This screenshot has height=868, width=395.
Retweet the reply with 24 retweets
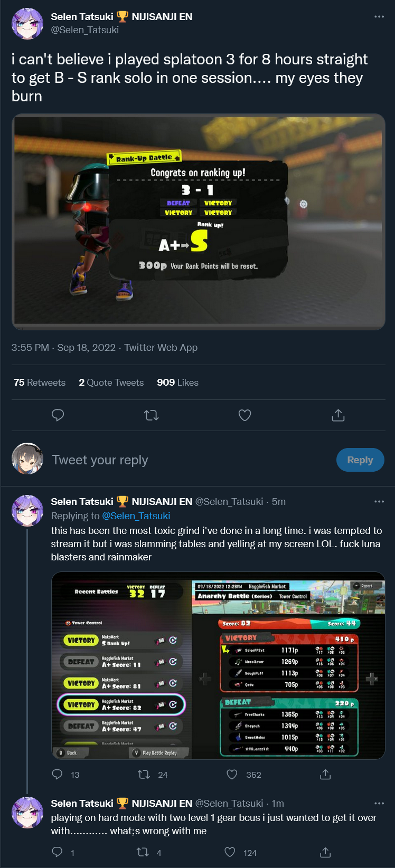pos(143,774)
